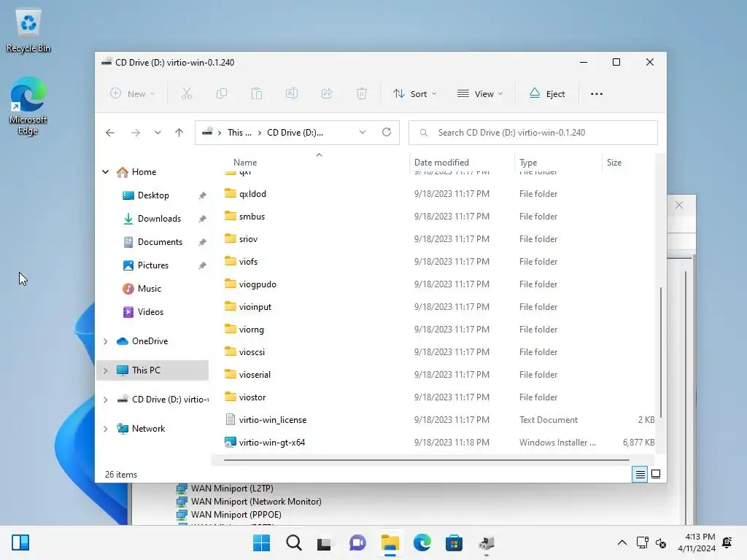The width and height of the screenshot is (747, 560).
Task: Open Microsoft Store on taskbar
Action: (x=454, y=542)
